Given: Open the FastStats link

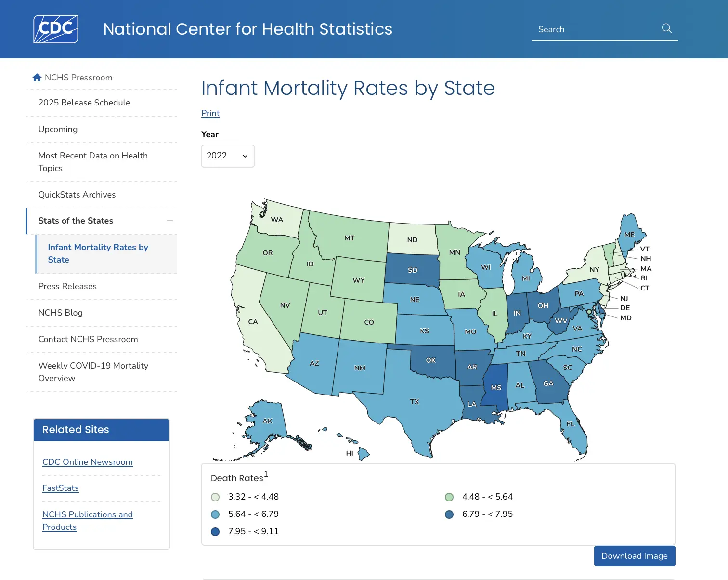Looking at the screenshot, I should click(61, 488).
